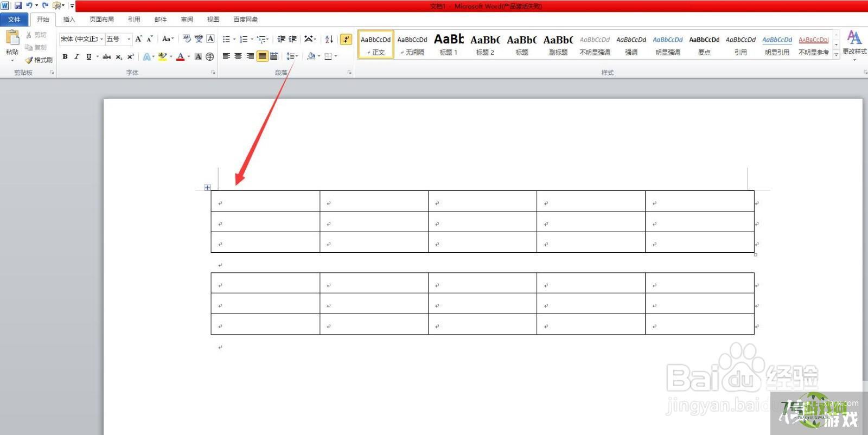
Task: Apply the Heading 1 (标题 1) style
Action: (x=449, y=44)
